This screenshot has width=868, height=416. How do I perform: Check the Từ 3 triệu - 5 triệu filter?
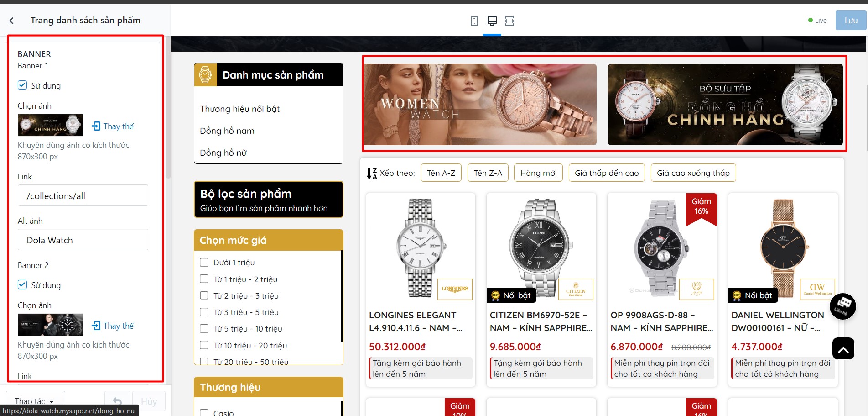point(204,312)
